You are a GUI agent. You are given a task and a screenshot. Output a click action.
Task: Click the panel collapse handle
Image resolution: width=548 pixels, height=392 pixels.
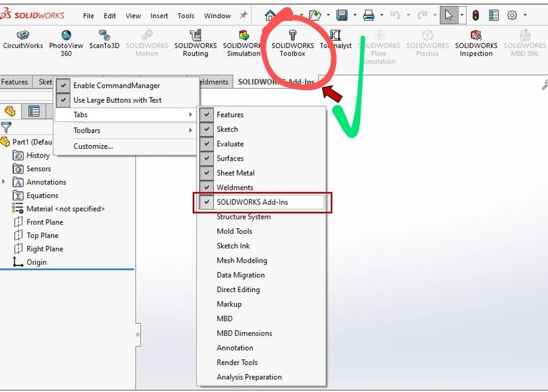point(138,334)
